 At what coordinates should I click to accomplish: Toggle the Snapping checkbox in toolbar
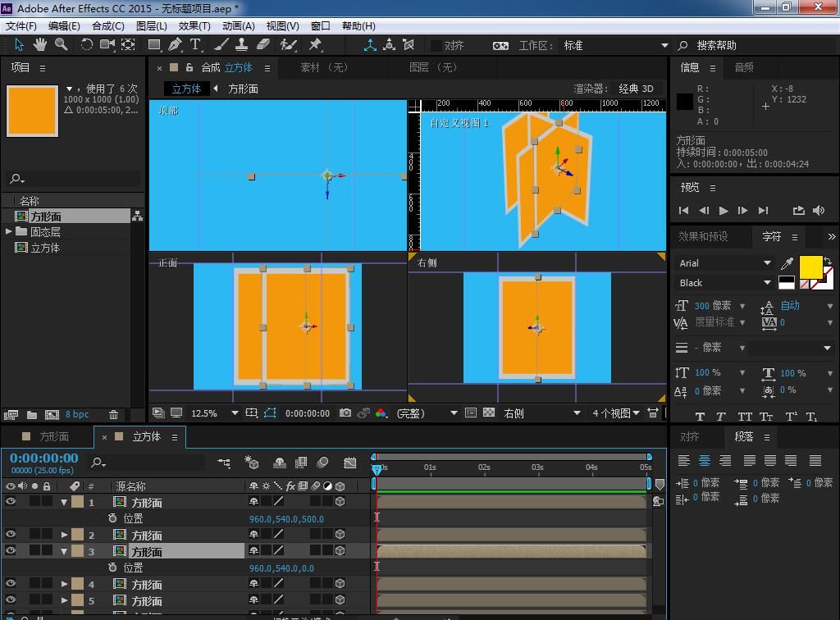[x=436, y=46]
